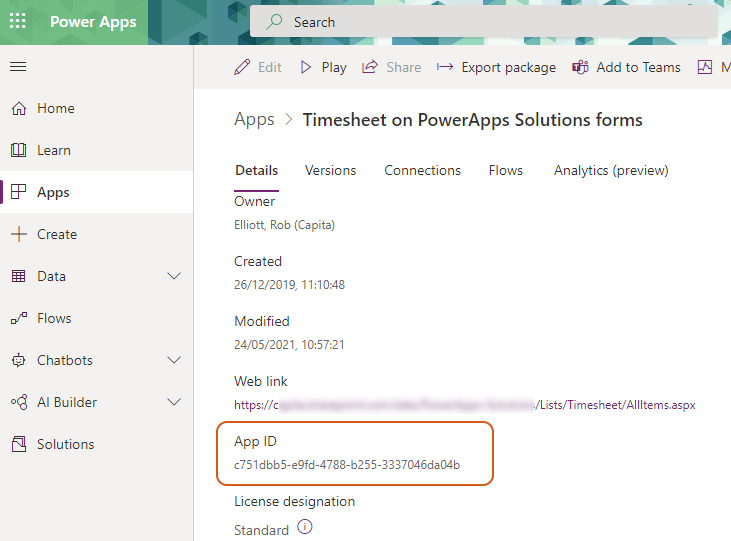
Task: Expand the Chatbots section chevron
Action: (174, 360)
